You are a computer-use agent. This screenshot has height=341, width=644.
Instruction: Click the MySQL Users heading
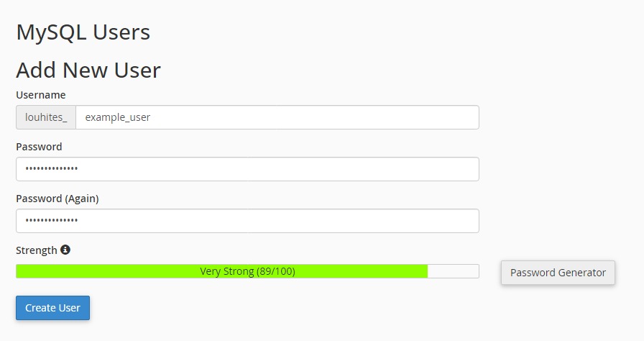(x=83, y=32)
